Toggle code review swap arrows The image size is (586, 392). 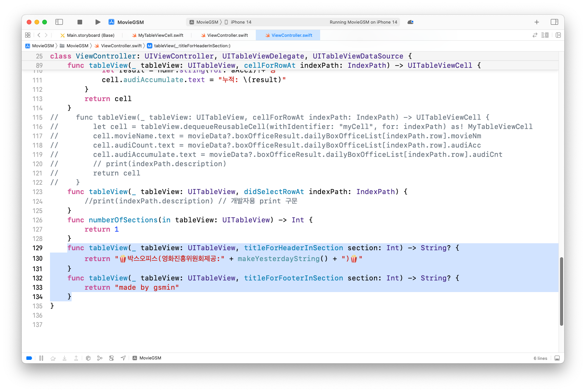tap(535, 35)
